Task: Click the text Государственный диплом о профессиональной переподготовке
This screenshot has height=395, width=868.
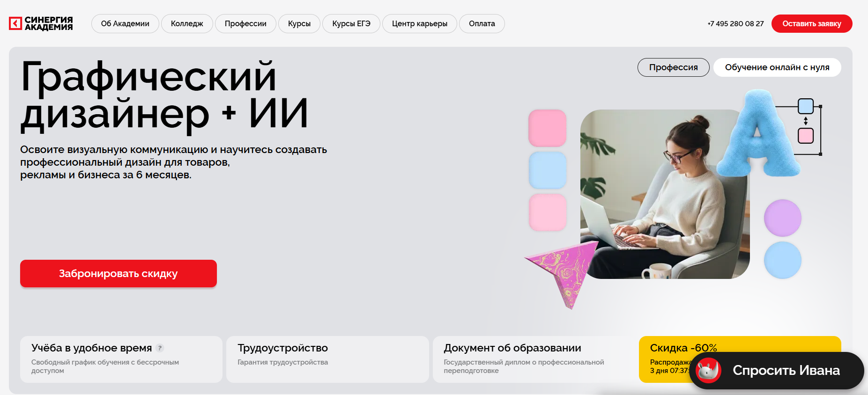Action: point(524,366)
